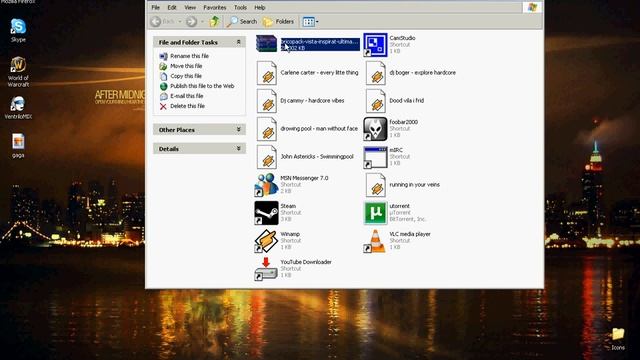640x360 pixels.
Task: Click the Forward navigation arrow
Action: coord(191,21)
